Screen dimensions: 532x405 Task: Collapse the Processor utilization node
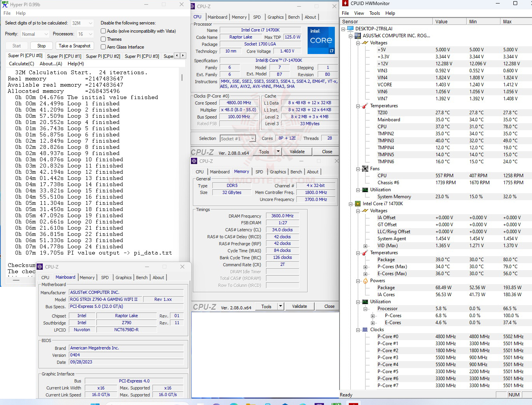coord(365,309)
